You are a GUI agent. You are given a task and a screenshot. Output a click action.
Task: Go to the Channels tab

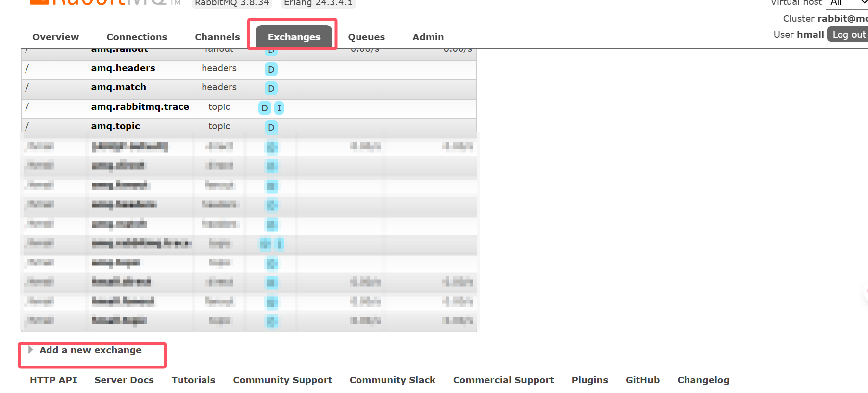217,37
